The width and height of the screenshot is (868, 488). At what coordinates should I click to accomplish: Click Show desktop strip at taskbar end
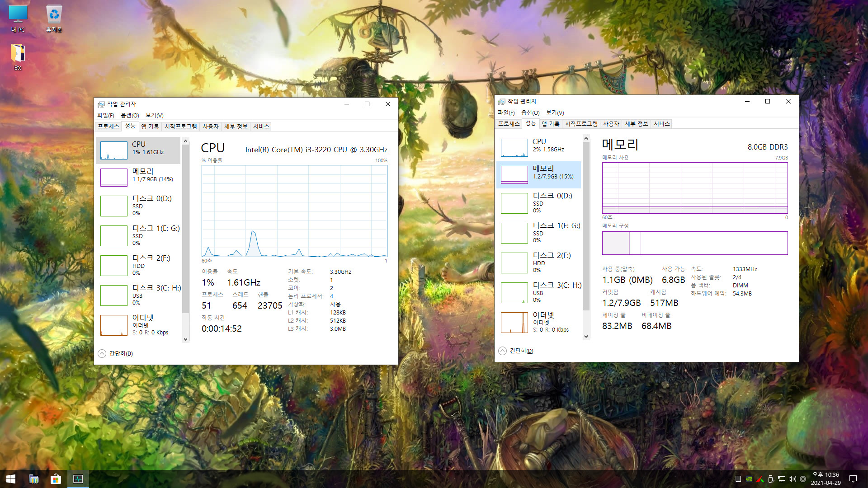(866, 479)
